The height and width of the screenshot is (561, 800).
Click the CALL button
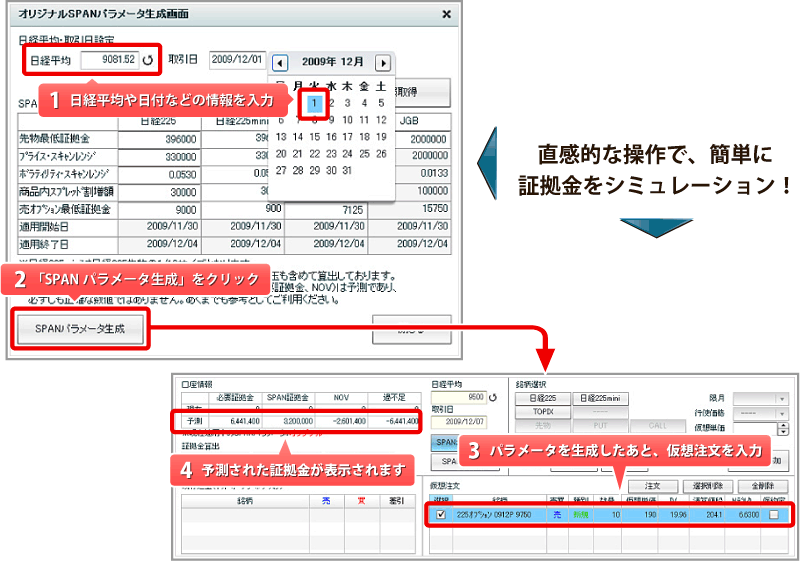658,425
